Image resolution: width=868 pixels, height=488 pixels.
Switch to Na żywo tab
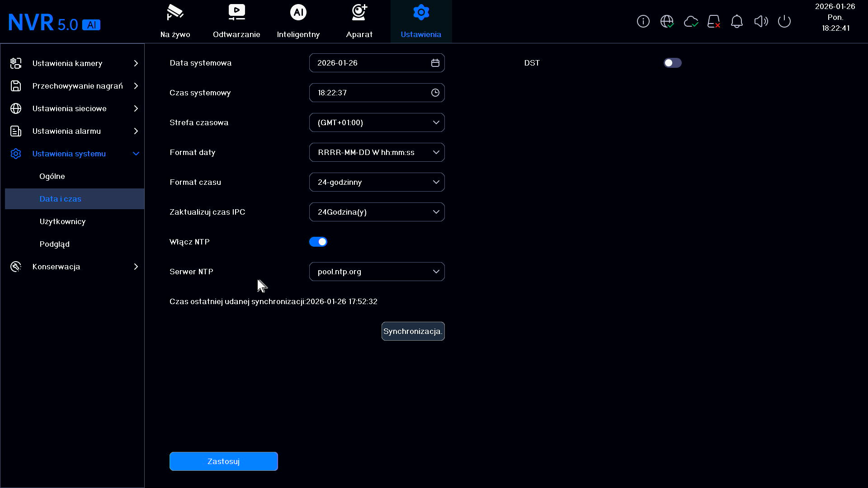point(175,21)
